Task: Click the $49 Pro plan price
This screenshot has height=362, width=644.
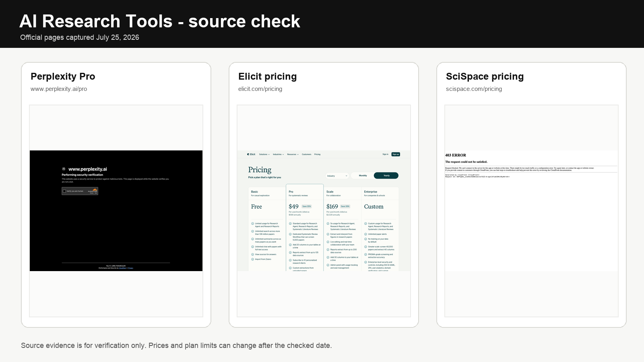Action: [x=294, y=206]
